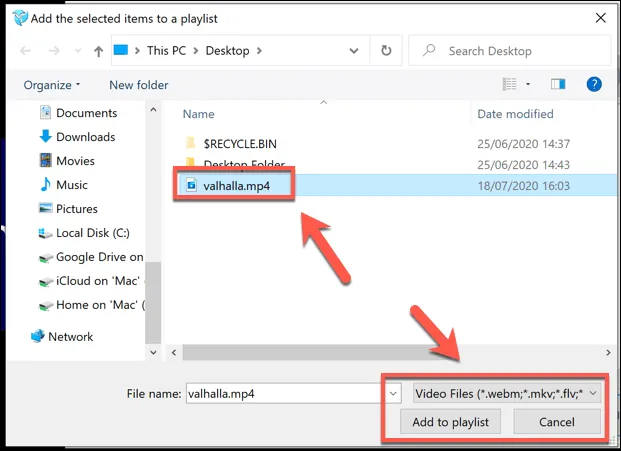Open the address bar path dropdown

(355, 51)
